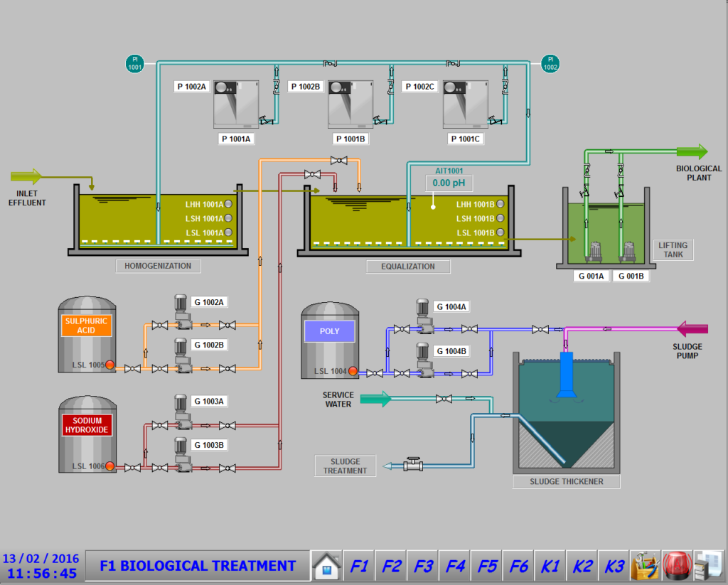Click dosing pump G 1002A
Image resolution: width=728 pixels, height=585 pixels.
tap(183, 311)
